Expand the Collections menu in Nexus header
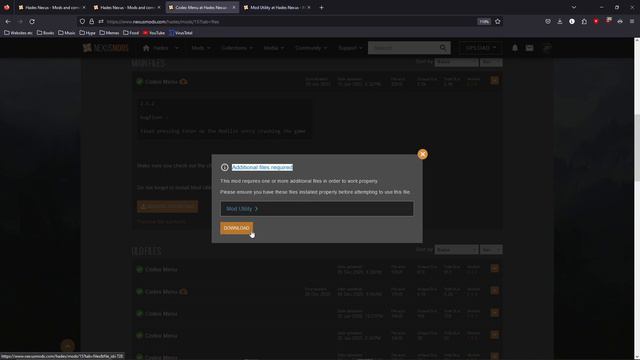This screenshot has width=640, height=360. pyautogui.click(x=237, y=48)
